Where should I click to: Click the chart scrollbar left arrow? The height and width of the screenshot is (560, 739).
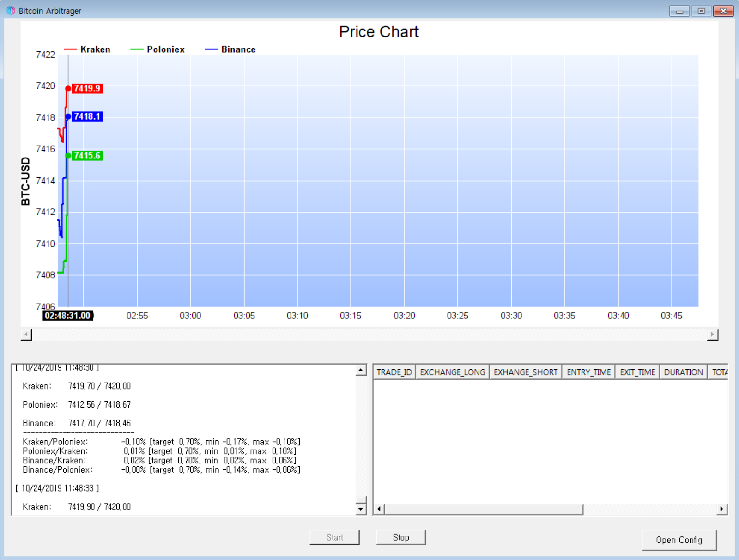[26, 335]
